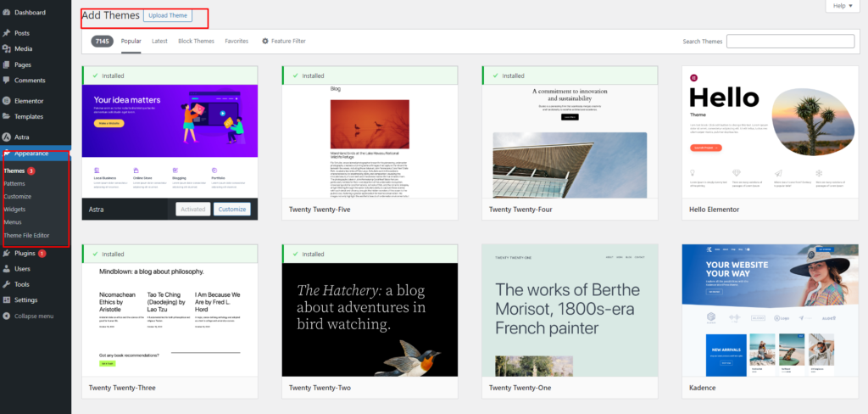Open the Help dropdown
Viewport: 868px width, 414px height.
point(843,6)
